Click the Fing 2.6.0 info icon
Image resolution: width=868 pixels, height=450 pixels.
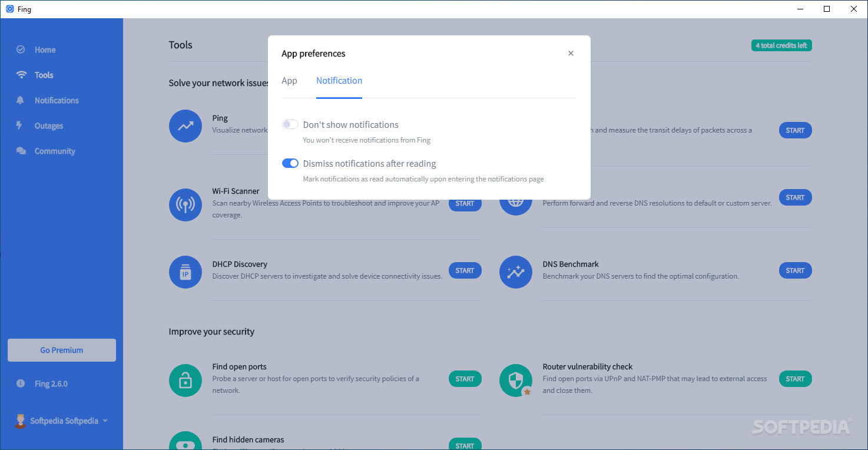click(21, 383)
